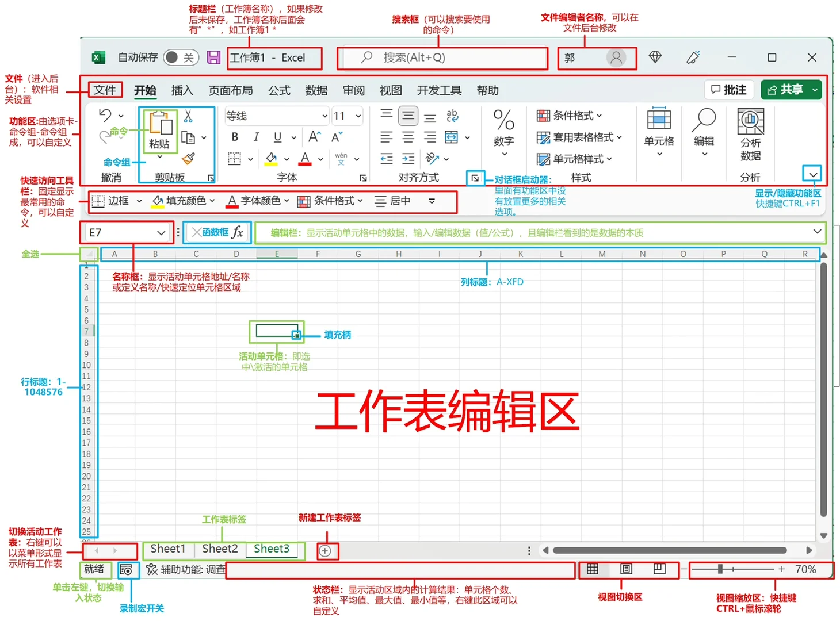This screenshot has height=621, width=840.
Task: Click the save icon in quick access toolbar
Action: [213, 57]
